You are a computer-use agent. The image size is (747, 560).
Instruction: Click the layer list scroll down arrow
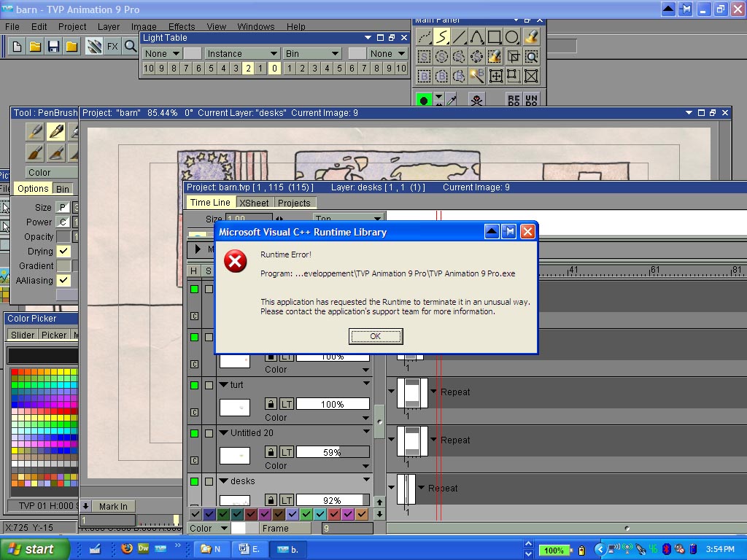[x=379, y=514]
